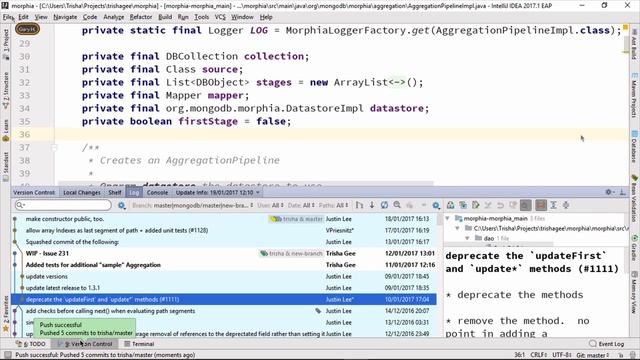Open Version Control panel settings gear
This screenshot has width=640, height=360.
609,192
